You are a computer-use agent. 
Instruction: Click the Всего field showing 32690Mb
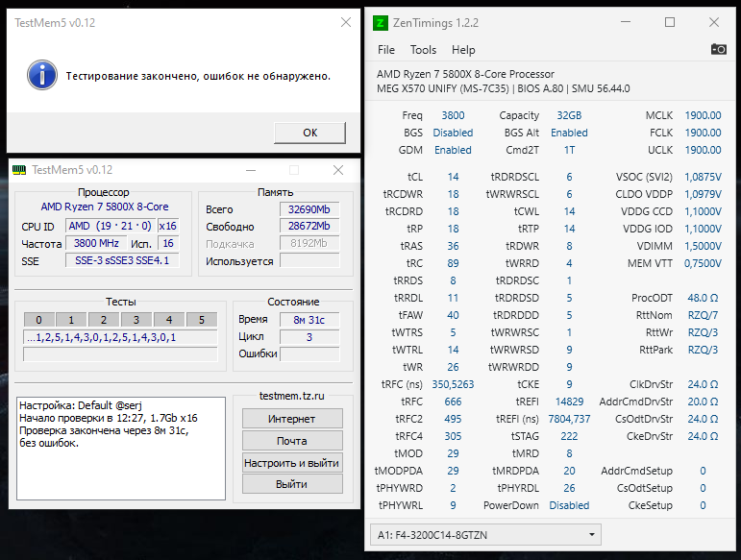point(309,209)
